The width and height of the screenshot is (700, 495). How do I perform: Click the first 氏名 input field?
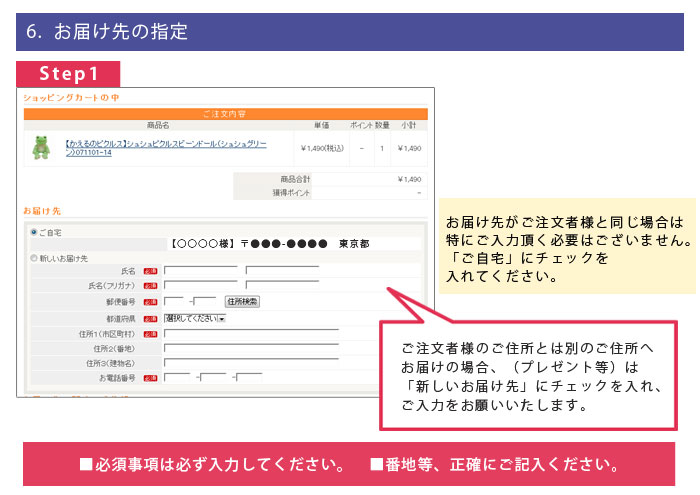(201, 271)
